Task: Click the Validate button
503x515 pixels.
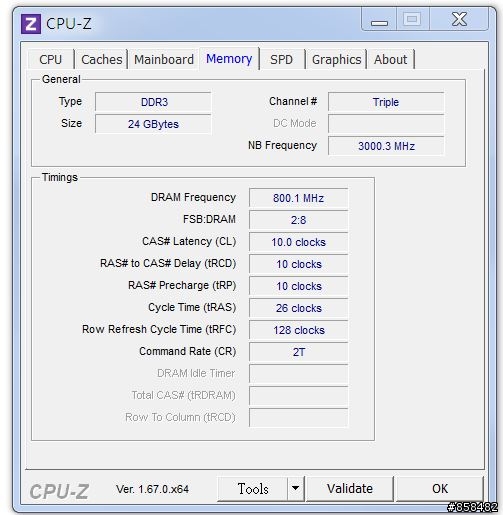Action: (x=350, y=489)
